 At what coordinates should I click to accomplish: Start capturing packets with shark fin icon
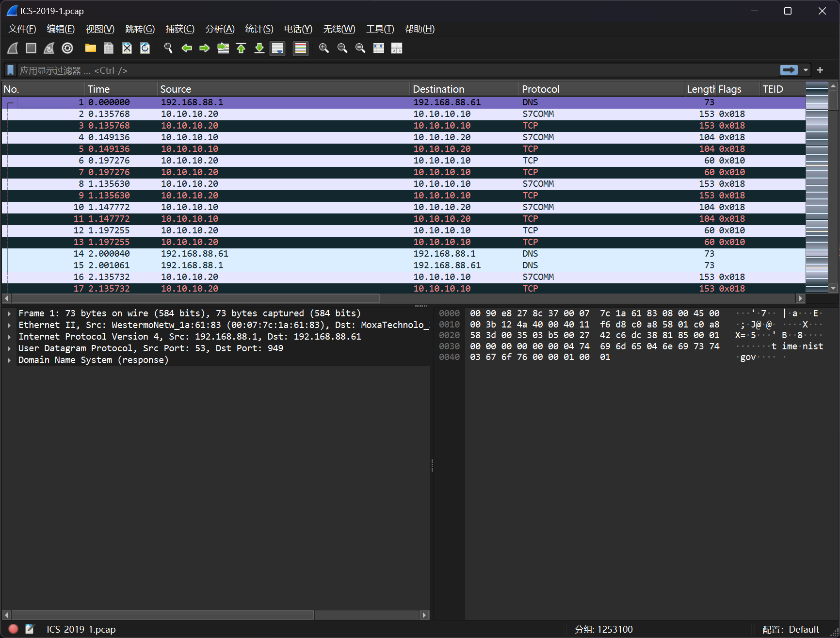point(13,48)
